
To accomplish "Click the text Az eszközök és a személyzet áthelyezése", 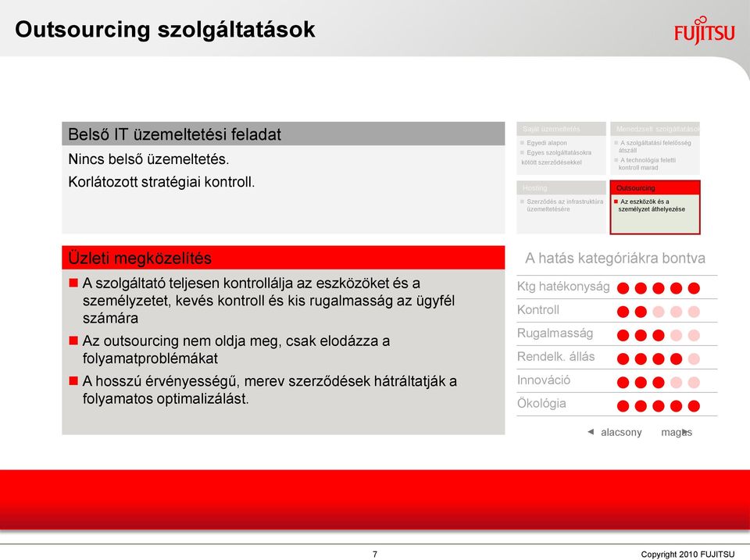I will point(650,205).
